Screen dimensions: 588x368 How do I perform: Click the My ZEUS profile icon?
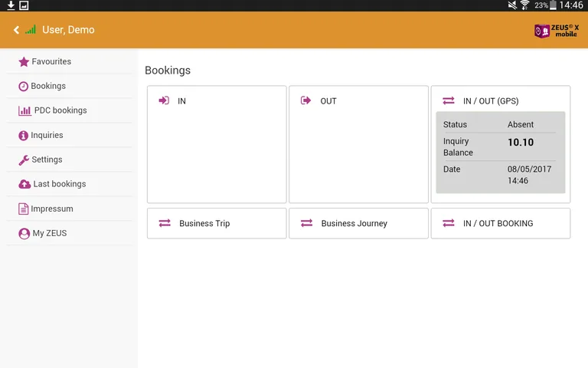coord(24,233)
